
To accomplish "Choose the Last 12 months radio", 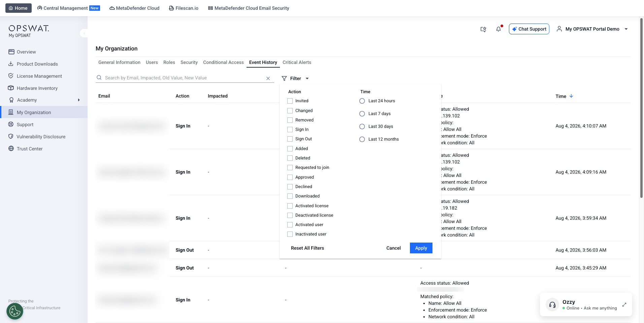I will click(362, 139).
